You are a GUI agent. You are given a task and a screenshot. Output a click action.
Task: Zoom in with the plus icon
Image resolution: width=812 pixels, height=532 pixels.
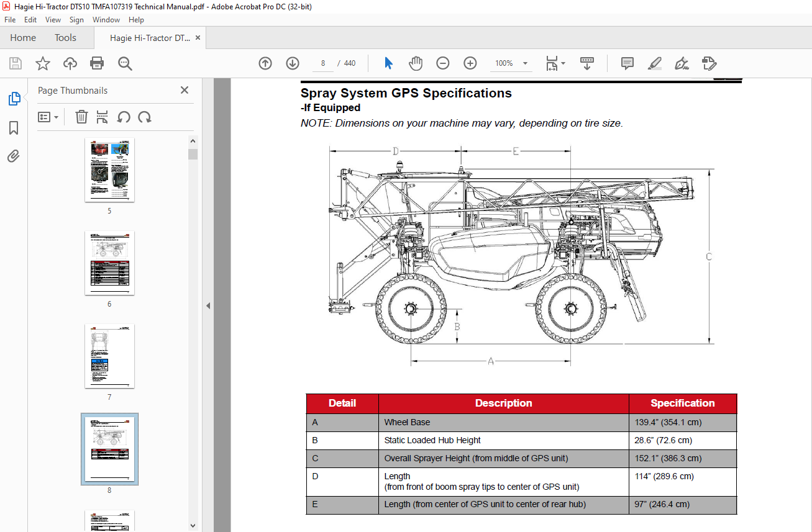(470, 63)
